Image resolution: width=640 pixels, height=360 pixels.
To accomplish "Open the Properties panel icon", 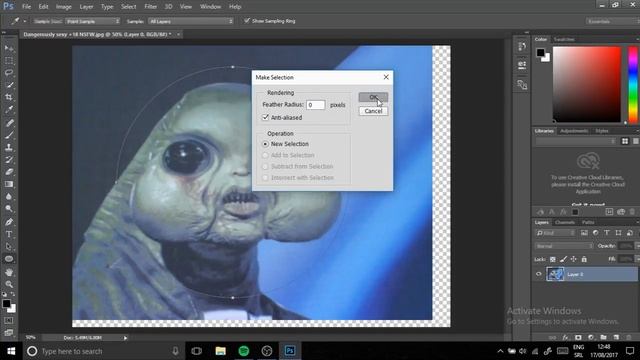I will [522, 65].
